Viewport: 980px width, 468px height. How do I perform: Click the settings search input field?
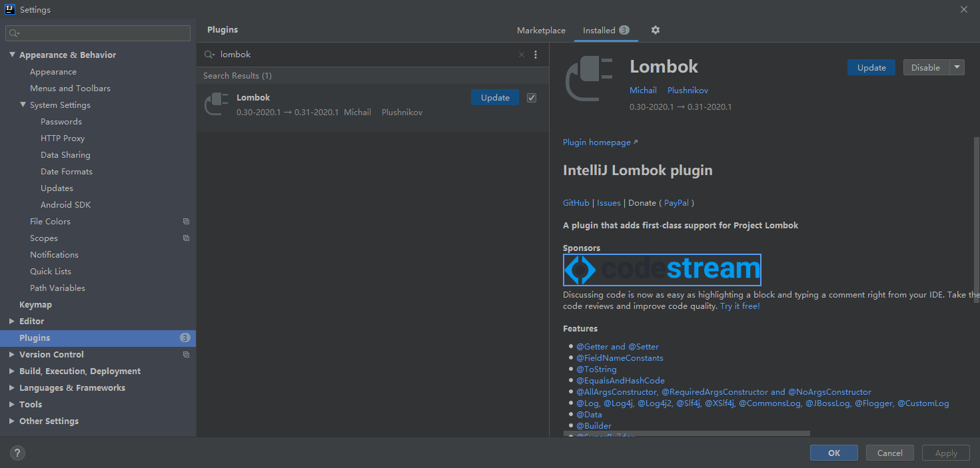(x=98, y=33)
